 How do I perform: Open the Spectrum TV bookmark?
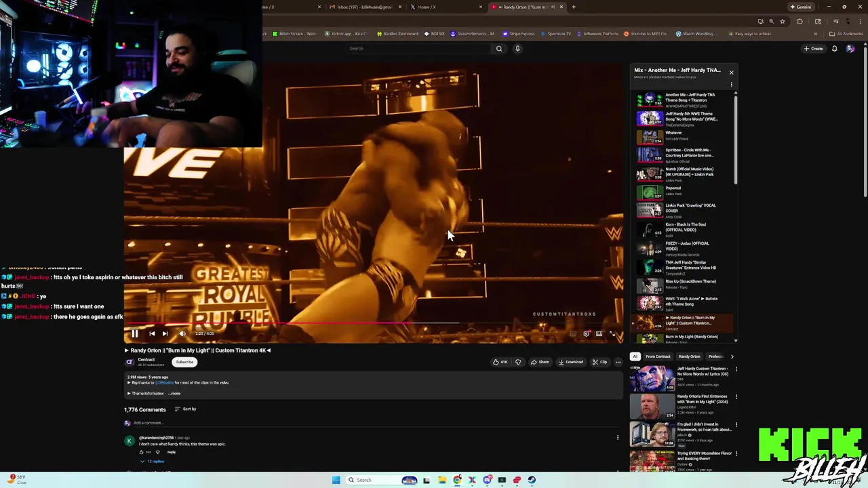coord(556,33)
